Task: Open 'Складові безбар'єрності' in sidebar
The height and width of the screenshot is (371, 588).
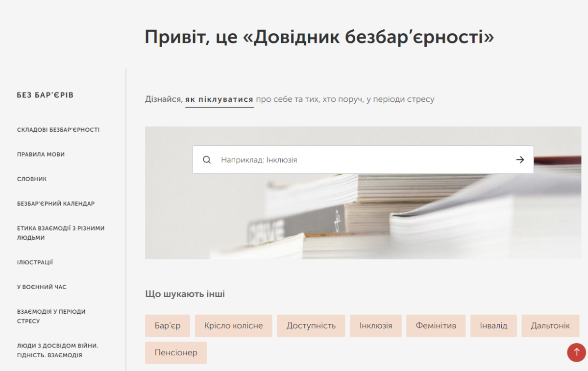Action: (x=58, y=130)
